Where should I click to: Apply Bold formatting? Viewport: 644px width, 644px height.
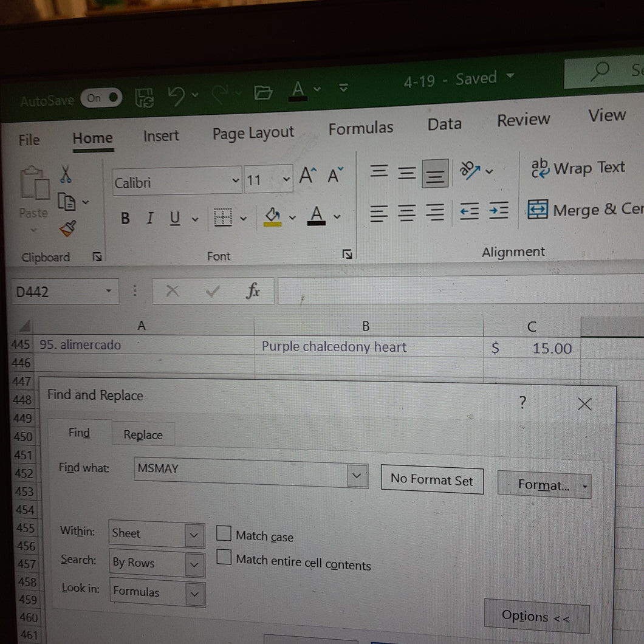tap(125, 218)
